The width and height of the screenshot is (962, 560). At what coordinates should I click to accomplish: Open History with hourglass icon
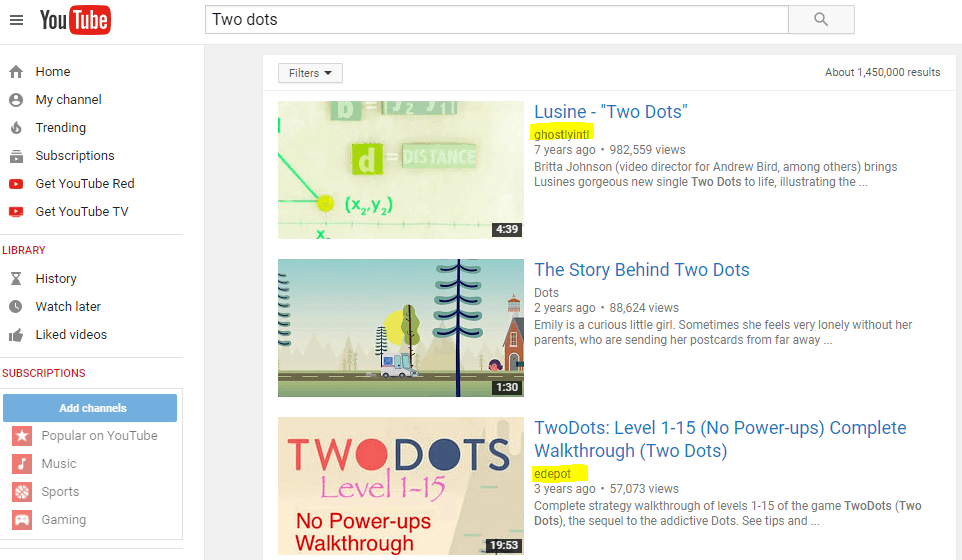(16, 279)
